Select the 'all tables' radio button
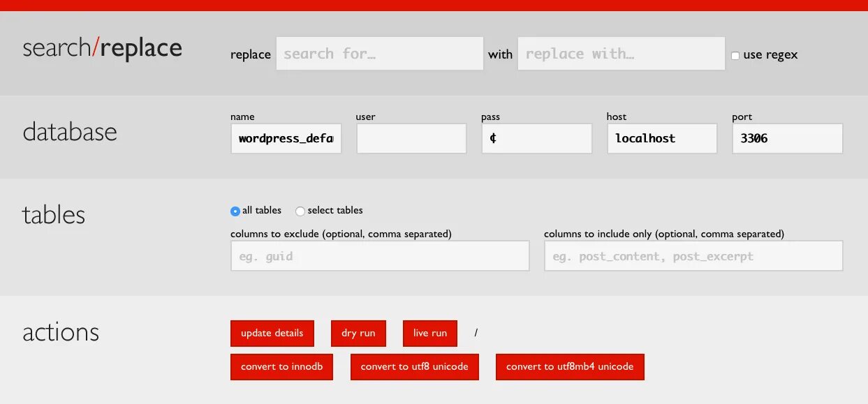 (235, 211)
